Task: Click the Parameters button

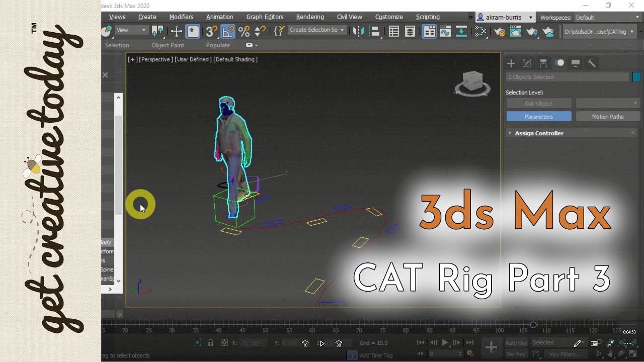Action: click(x=539, y=117)
